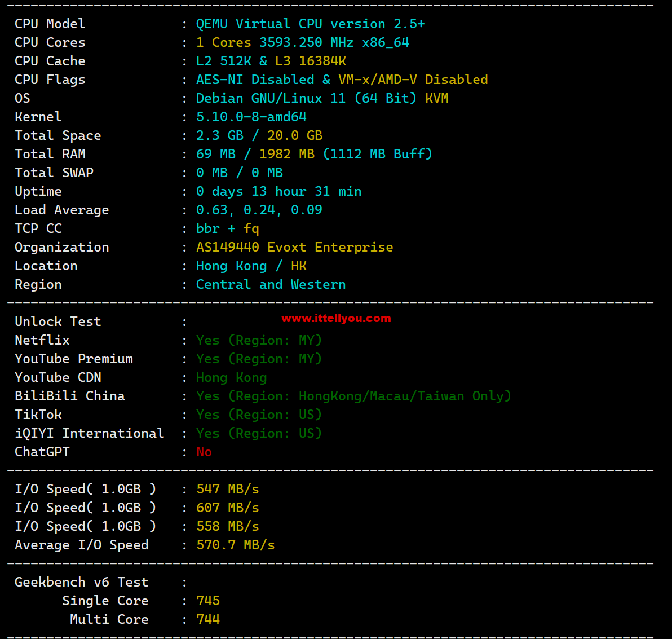The width and height of the screenshot is (672, 639).
Task: Select the YouTube CDN Hong Kong result
Action: (x=232, y=377)
